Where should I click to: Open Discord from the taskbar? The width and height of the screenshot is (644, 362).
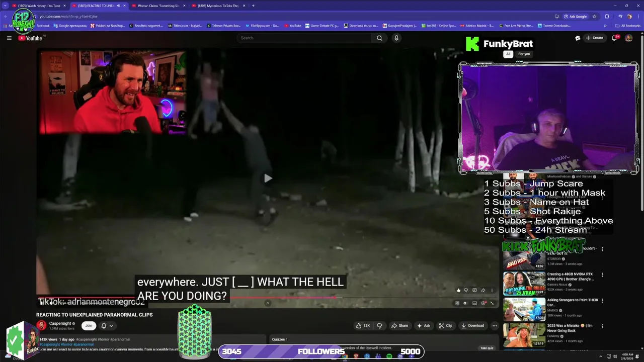pos(400,356)
